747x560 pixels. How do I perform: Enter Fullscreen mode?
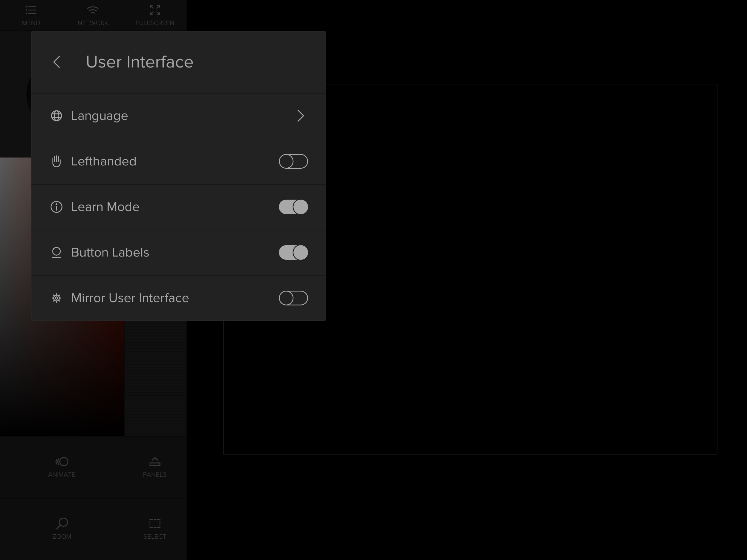coord(155,10)
